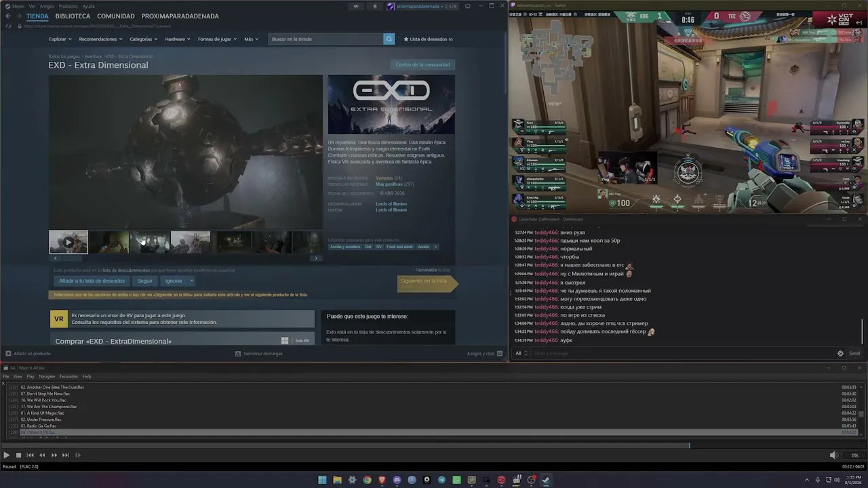Open Lista de deseados in Steam
The height and width of the screenshot is (488, 868).
point(428,39)
